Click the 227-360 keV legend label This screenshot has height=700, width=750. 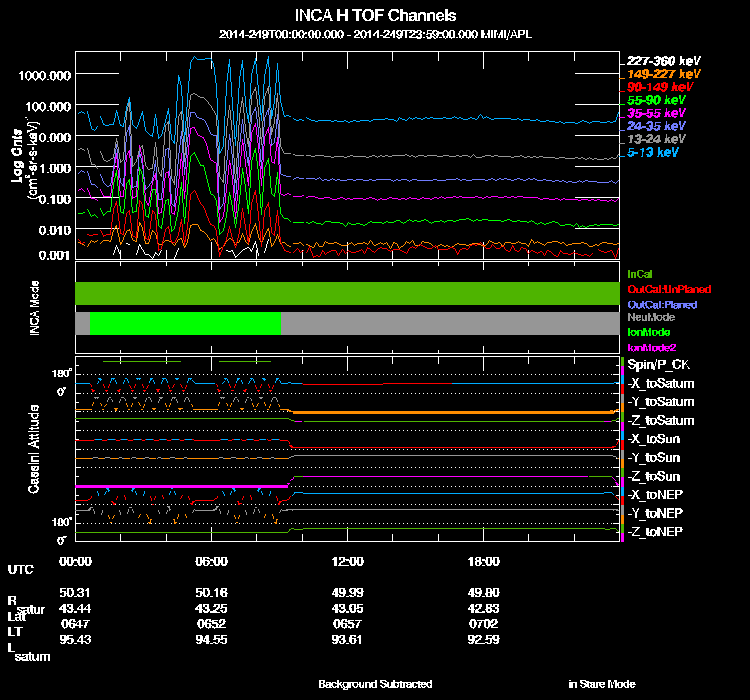coord(658,60)
